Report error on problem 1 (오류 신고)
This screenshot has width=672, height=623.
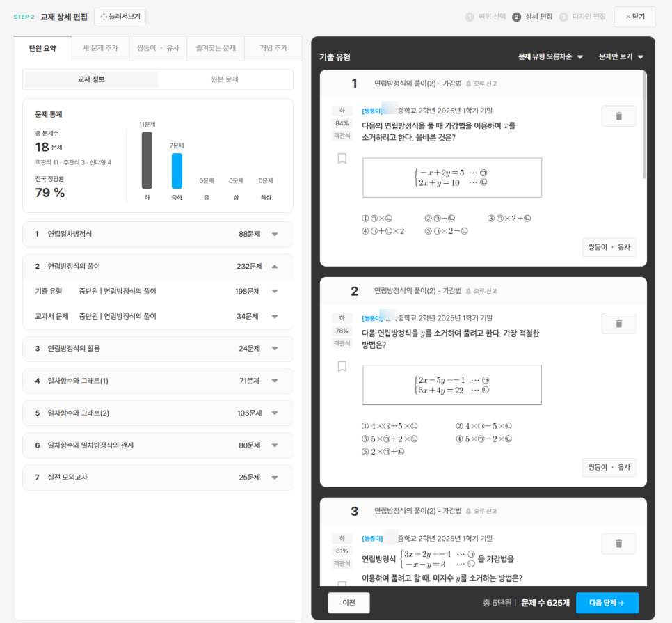[x=481, y=84]
